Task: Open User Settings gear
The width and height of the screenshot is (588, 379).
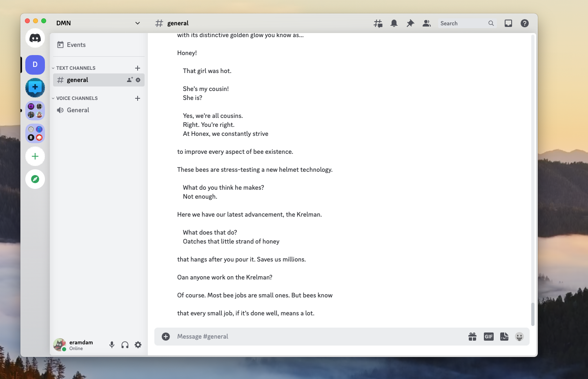Action: tap(138, 345)
